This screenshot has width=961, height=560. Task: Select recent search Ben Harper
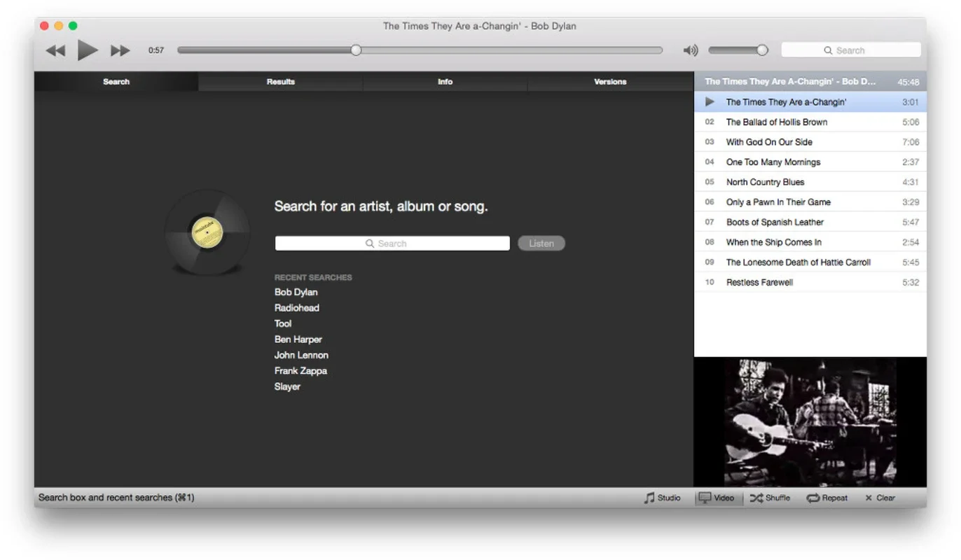(x=298, y=339)
